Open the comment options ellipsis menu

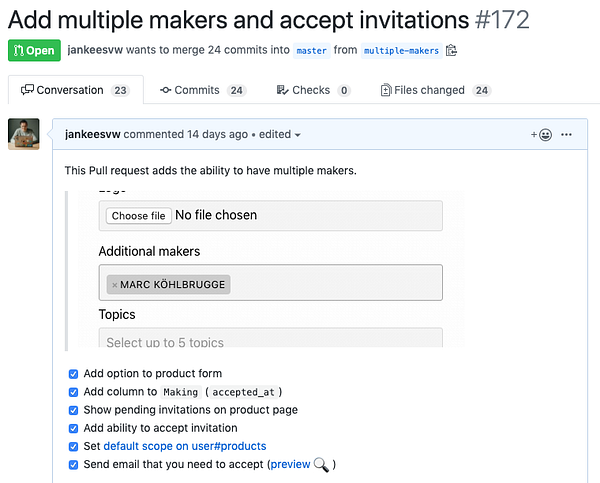click(567, 134)
